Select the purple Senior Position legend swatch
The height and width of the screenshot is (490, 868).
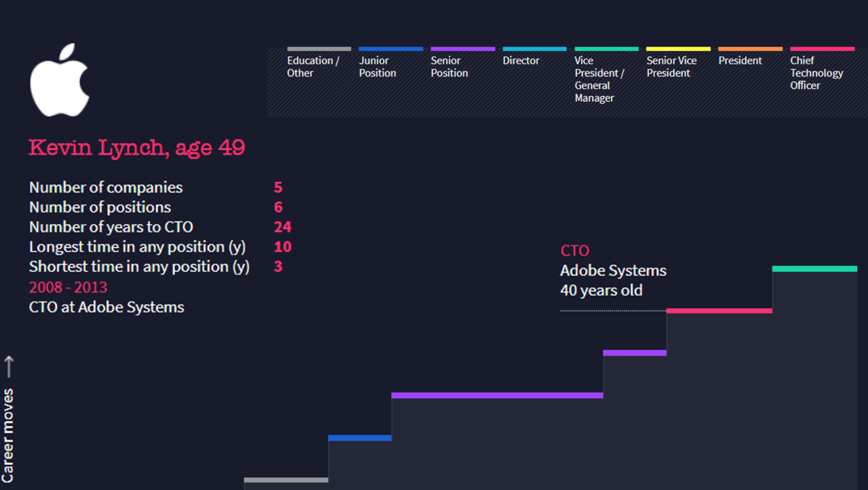(462, 49)
